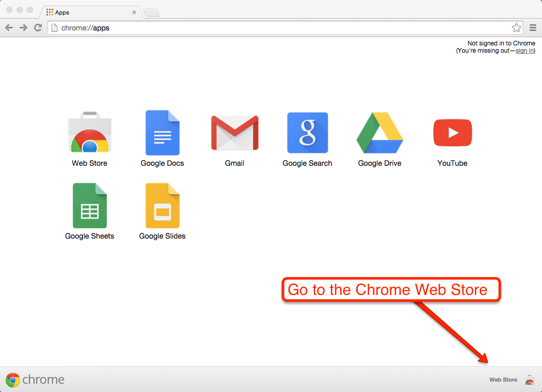Open the Google Sheets app
Viewport: 542px width, 392px height.
pos(90,206)
